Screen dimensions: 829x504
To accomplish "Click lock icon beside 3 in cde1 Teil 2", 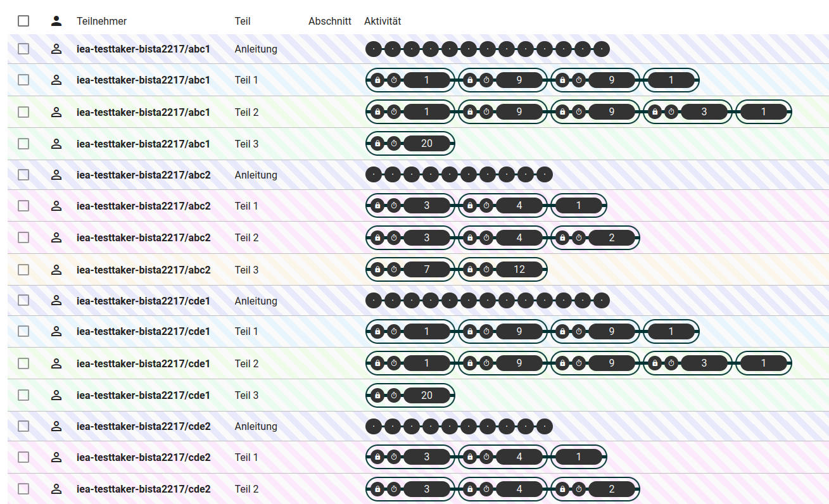I will pyautogui.click(x=655, y=364).
